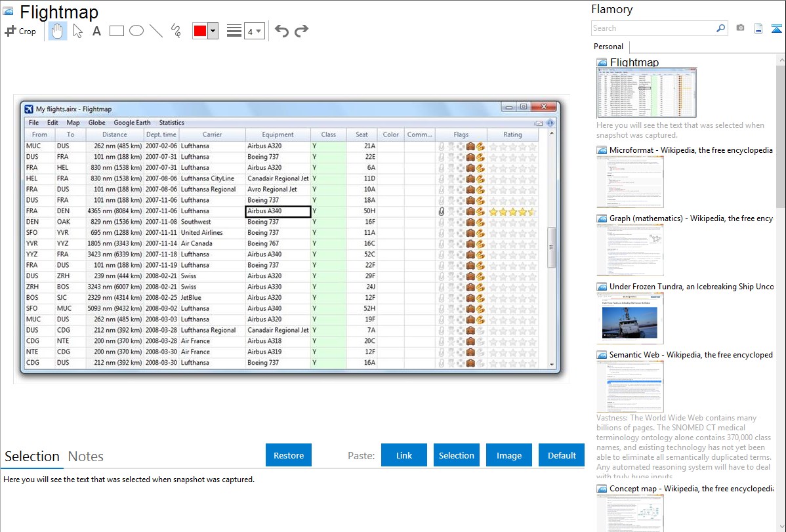Select the Crop tool

point(20,31)
